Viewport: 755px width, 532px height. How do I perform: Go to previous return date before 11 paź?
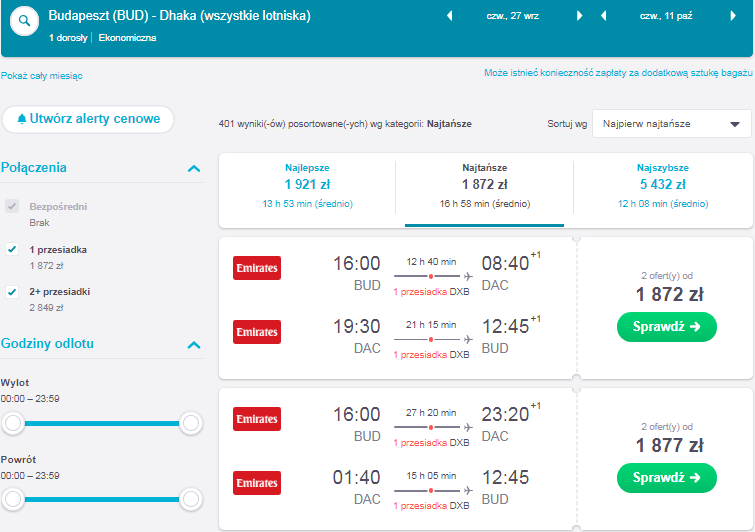(603, 16)
